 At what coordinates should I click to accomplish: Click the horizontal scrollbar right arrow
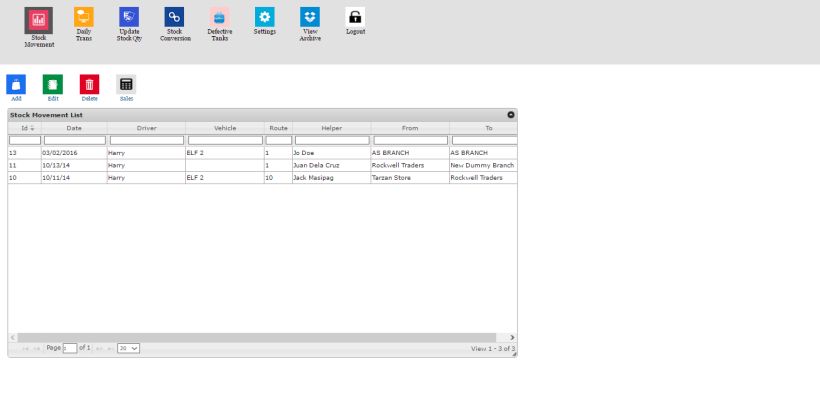pos(512,338)
